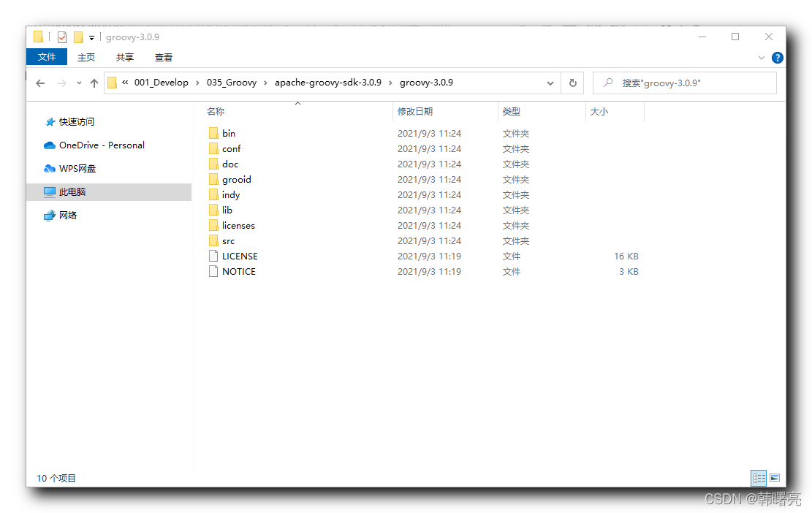
Task: Open the Help question mark icon
Action: coord(777,58)
